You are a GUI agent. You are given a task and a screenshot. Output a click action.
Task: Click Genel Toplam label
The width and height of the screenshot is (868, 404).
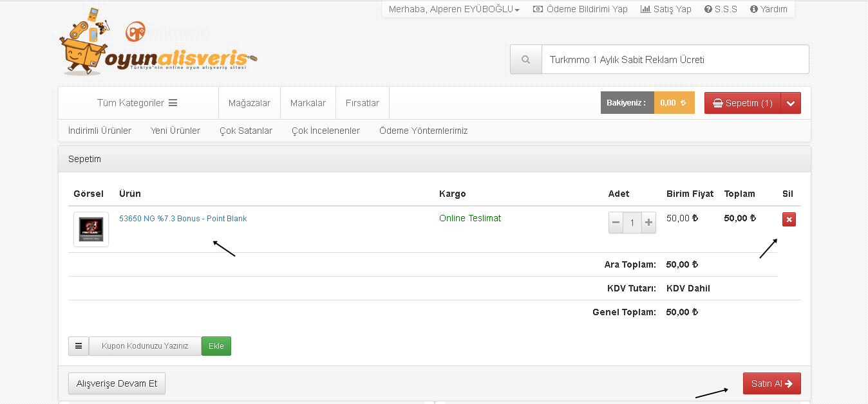coord(624,312)
